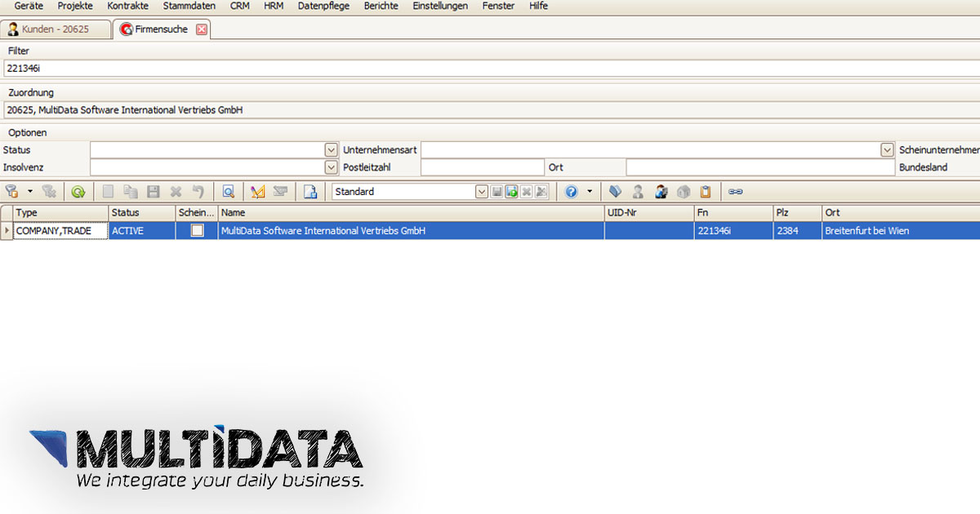Click the ruler and pencil design icon
The height and width of the screenshot is (514, 980).
258,192
